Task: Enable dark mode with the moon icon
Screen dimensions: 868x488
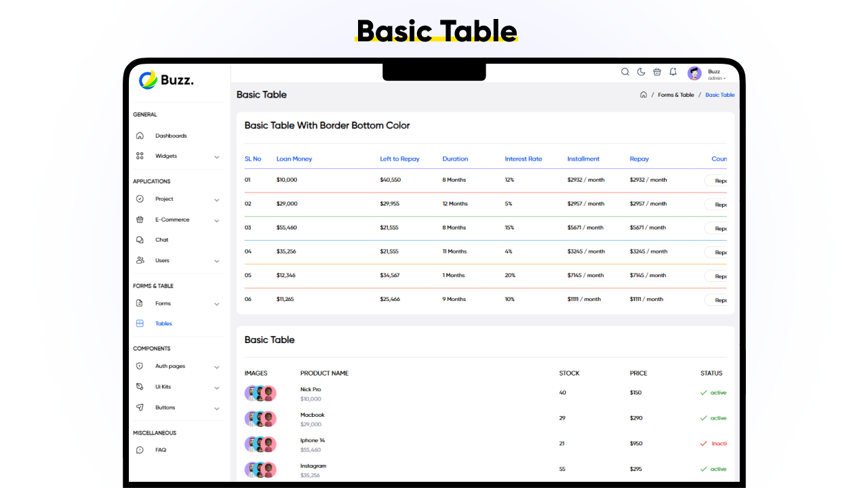Action: coord(641,72)
